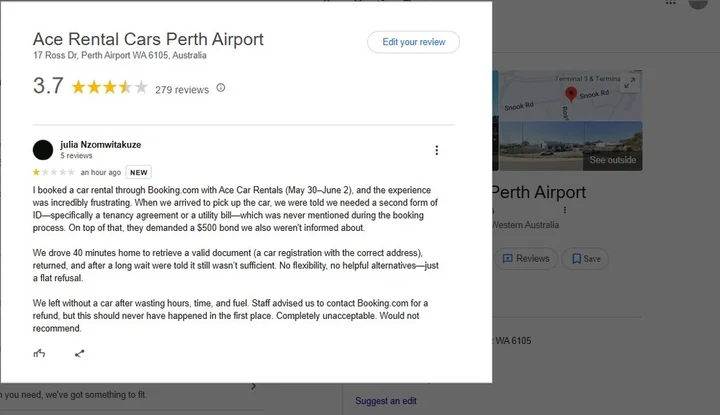Image resolution: width=720 pixels, height=415 pixels.
Task: Click the Reviews button in the side panel
Action: [x=525, y=258]
